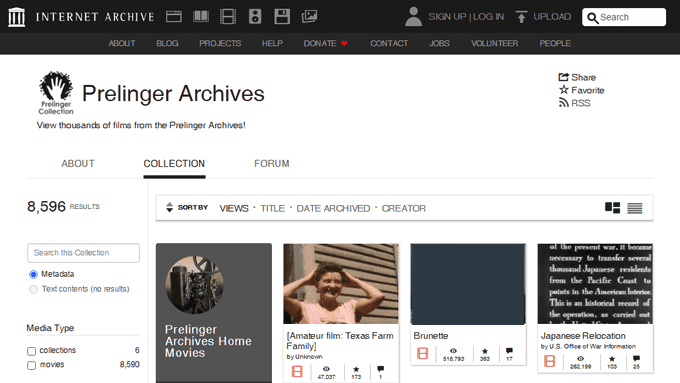
Task: Open the Texts book icon
Action: pyautogui.click(x=201, y=17)
